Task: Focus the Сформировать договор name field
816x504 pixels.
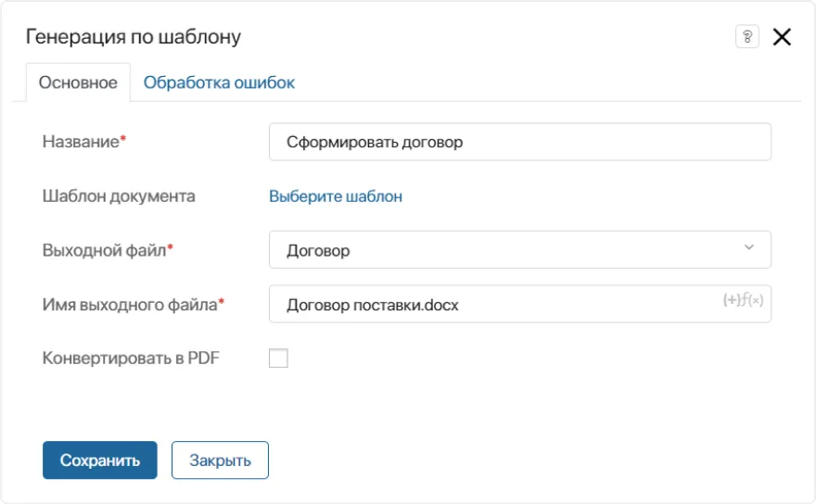Action: tap(519, 143)
